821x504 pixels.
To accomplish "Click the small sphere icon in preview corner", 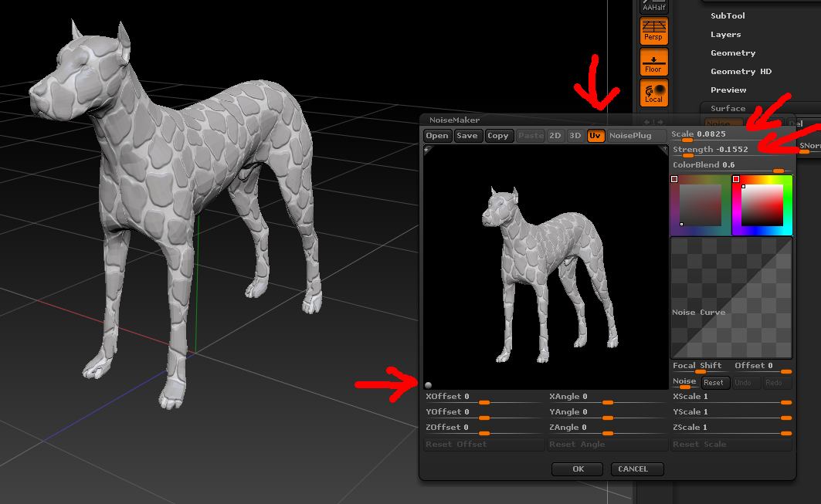I will [429, 385].
